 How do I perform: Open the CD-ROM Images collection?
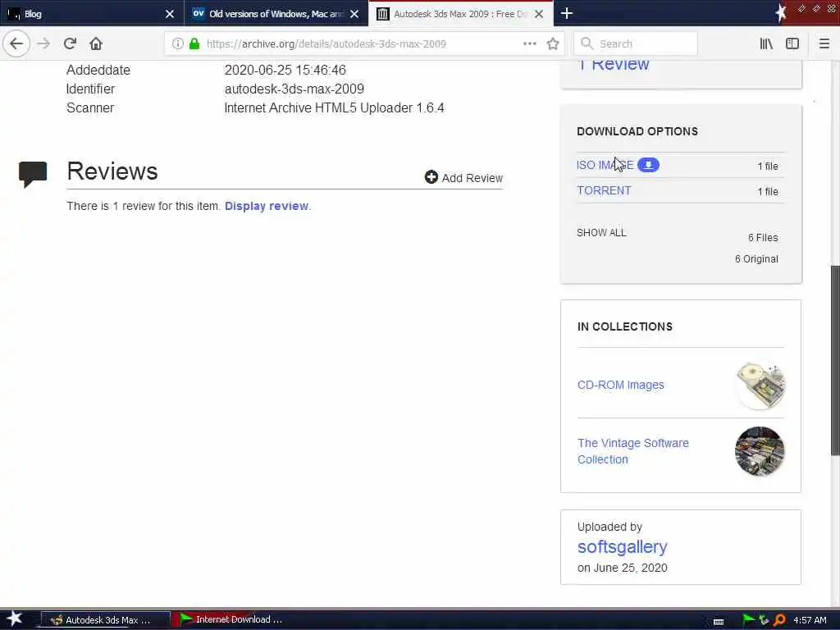click(620, 385)
